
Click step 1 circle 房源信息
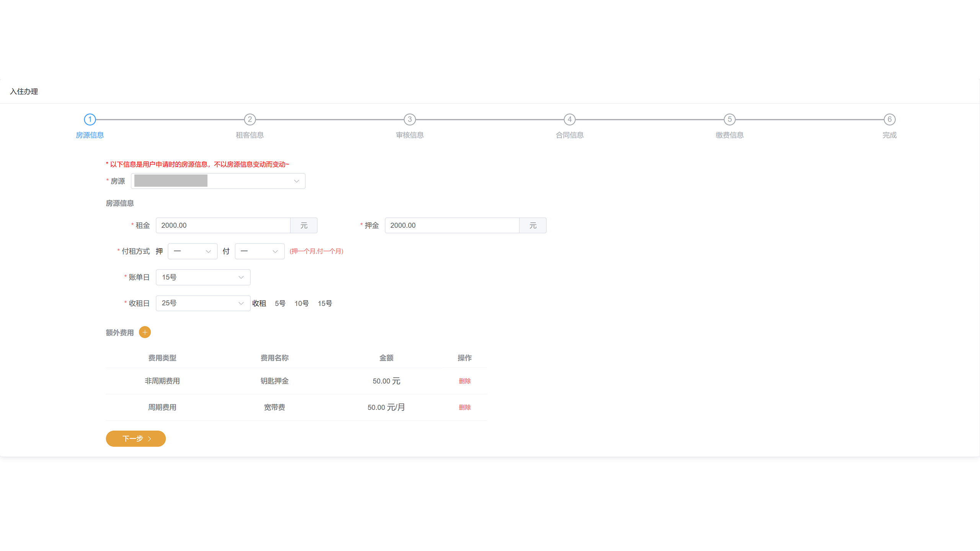90,119
